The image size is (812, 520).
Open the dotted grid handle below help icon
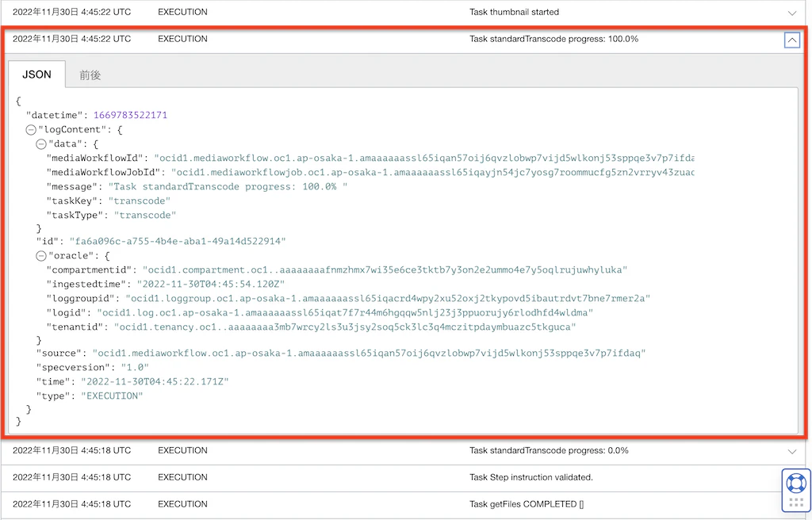(796, 503)
